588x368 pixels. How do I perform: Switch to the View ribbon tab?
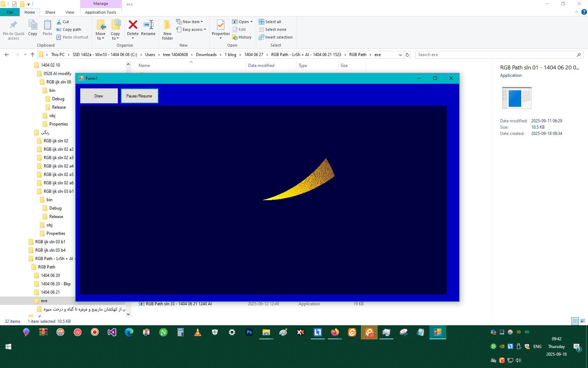coord(69,12)
